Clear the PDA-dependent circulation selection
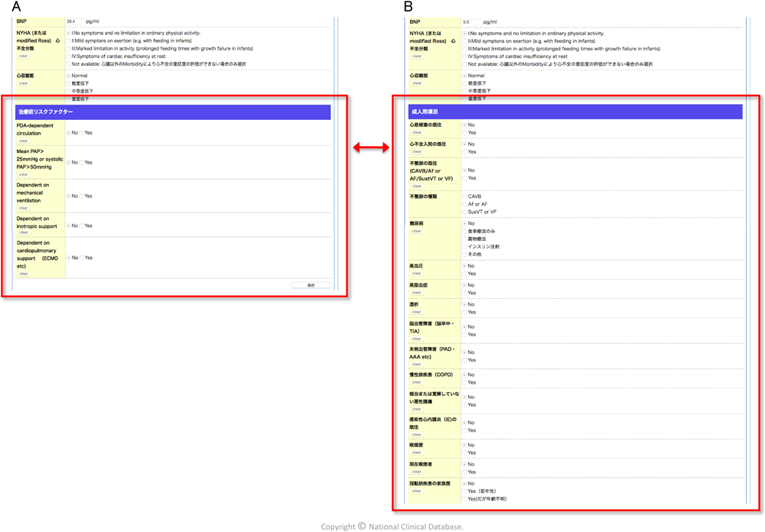Screen dimensions: 765x532 pos(24,141)
